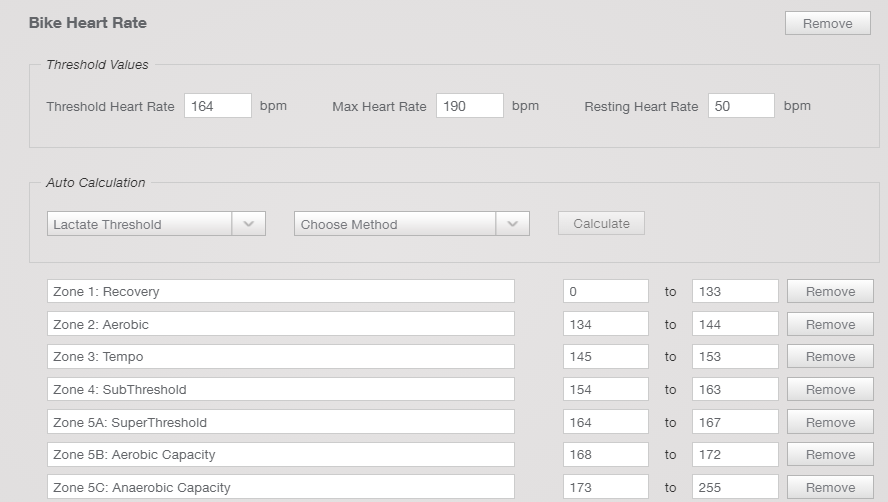Click the Threshold Heart Rate field
Screen dimensions: 888x502
point(217,106)
